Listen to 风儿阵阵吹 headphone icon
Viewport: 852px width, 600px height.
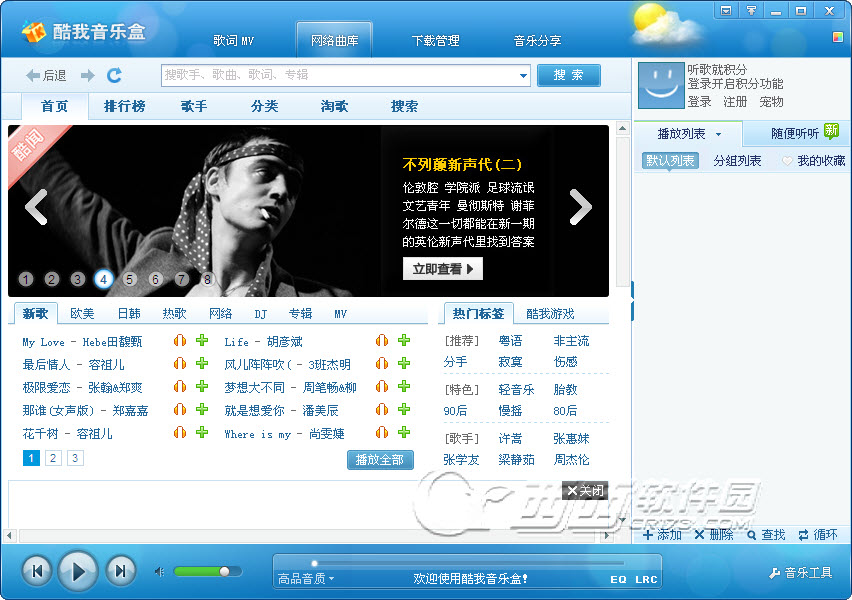382,364
